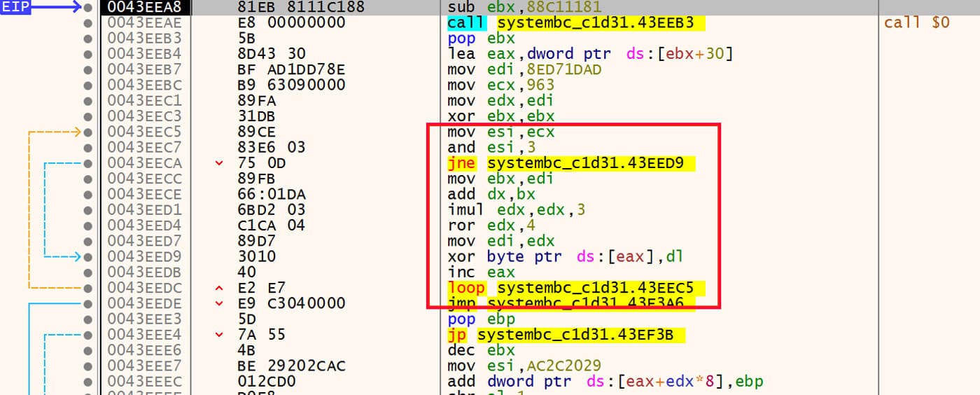Viewport: 980px width, 395px height.
Task: Select instruction mov edi,8ED71DAD
Action: point(524,69)
